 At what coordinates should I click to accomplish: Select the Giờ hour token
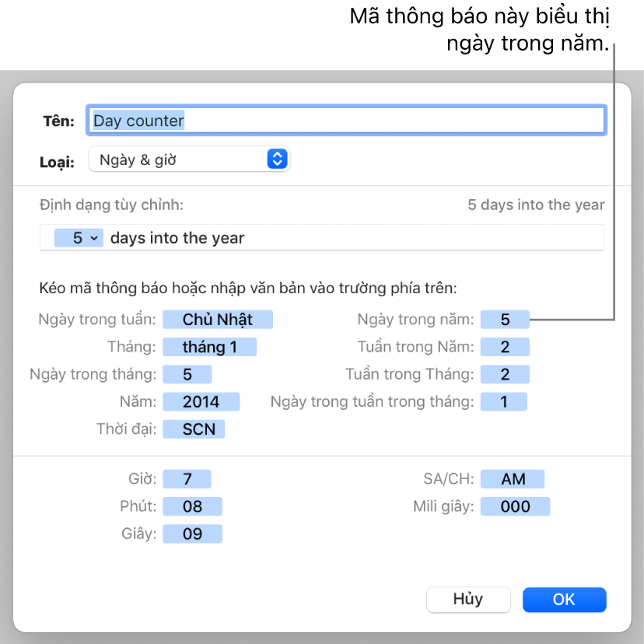pyautogui.click(x=187, y=479)
